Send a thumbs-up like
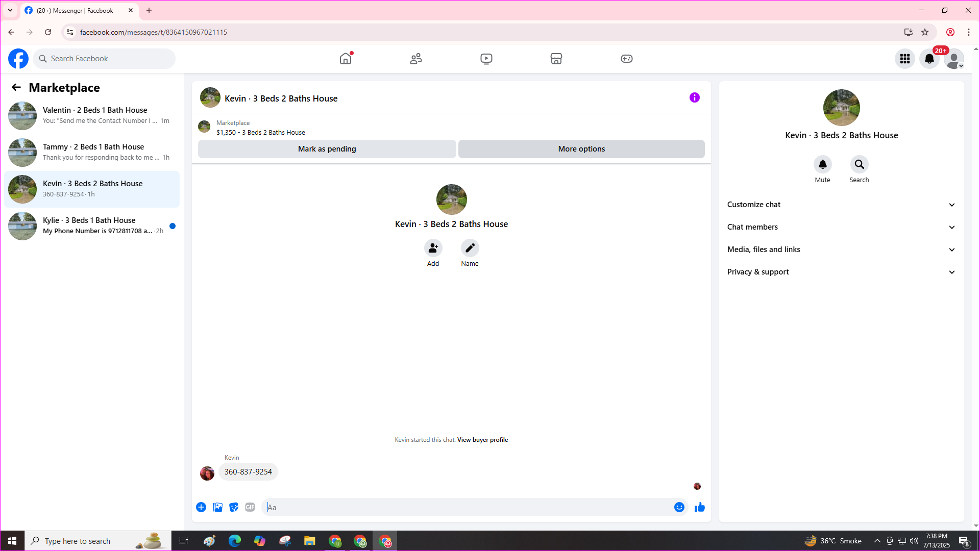The height and width of the screenshot is (551, 980). point(699,507)
